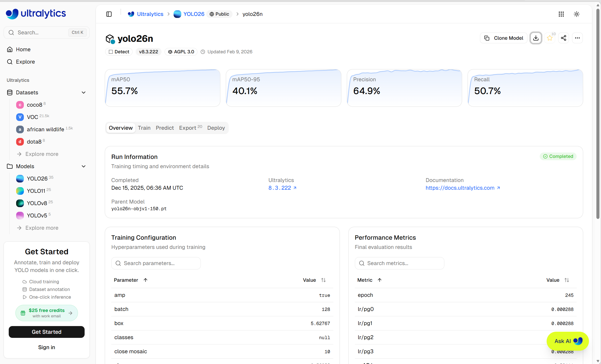The height and width of the screenshot is (364, 601).
Task: Focus the sidebar Search field
Action: 47,33
